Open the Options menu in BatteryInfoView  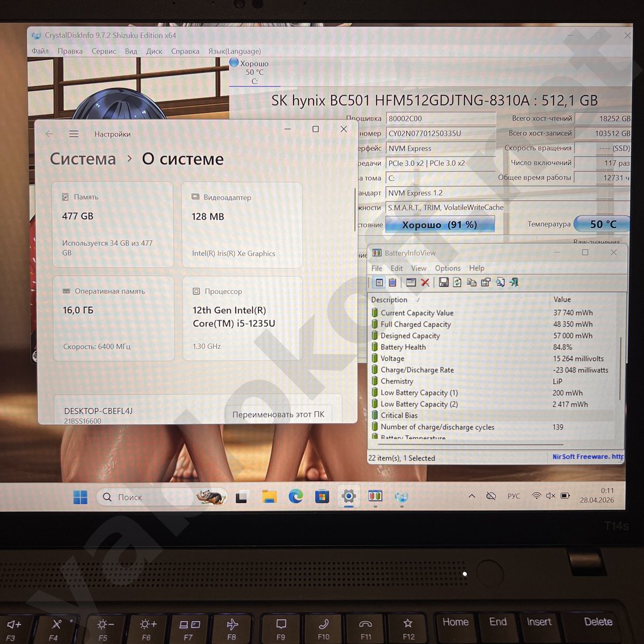point(448,268)
